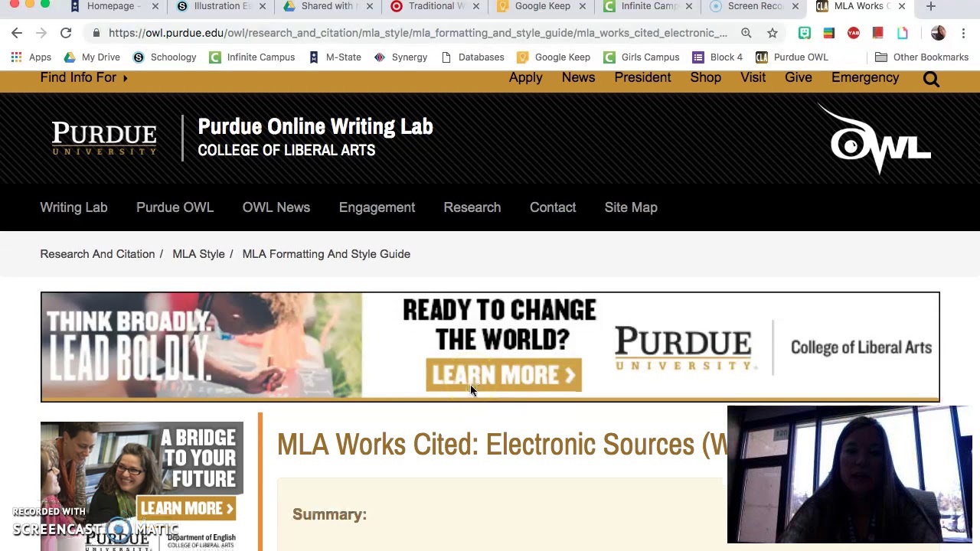Open the Emergency link
This screenshot has height=551, width=980.
865,77
